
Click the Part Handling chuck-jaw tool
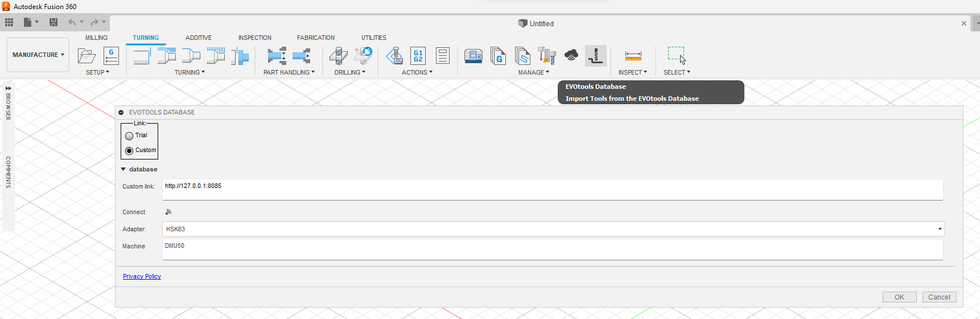point(277,56)
